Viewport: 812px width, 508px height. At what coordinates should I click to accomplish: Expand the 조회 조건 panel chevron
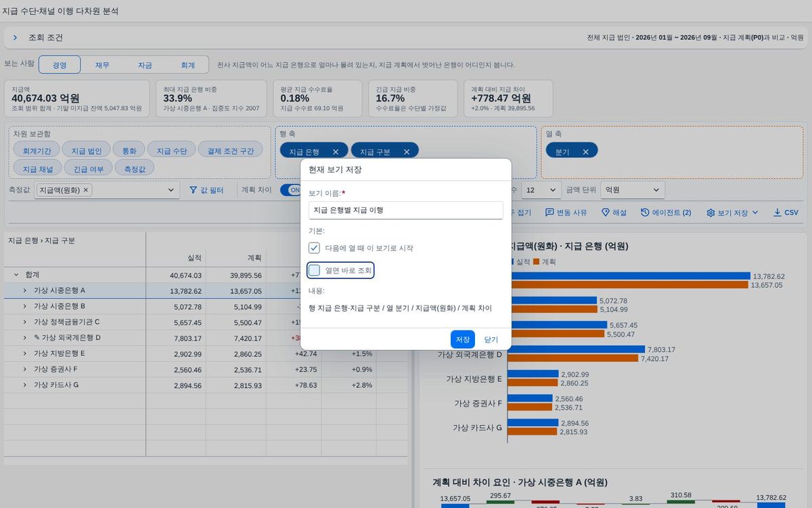[x=15, y=38]
